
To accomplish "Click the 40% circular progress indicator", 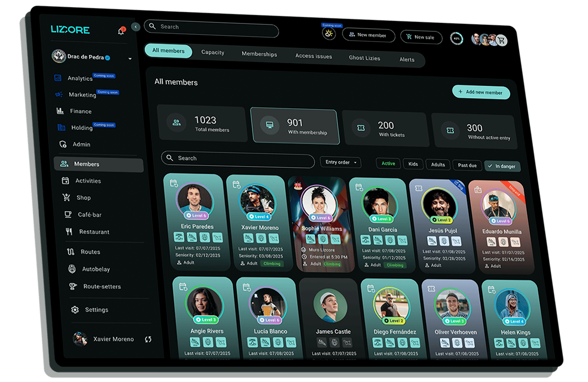I will 457,38.
